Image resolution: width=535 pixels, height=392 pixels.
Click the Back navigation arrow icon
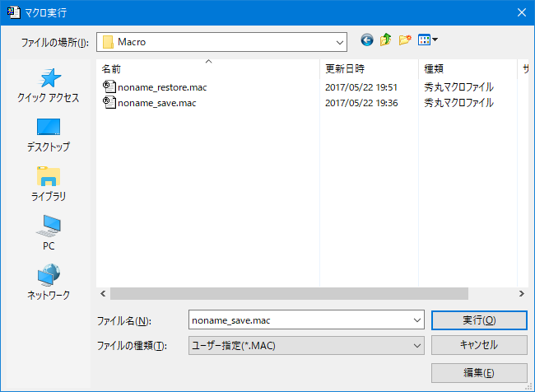(x=367, y=40)
